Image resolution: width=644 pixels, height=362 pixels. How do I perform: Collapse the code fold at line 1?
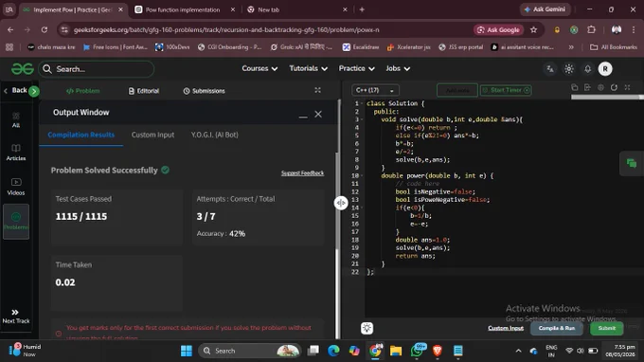tap(362, 103)
